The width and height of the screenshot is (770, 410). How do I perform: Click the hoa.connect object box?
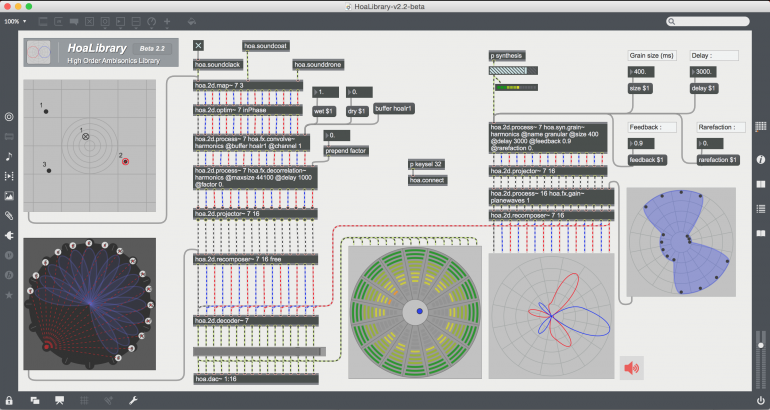pyautogui.click(x=427, y=179)
